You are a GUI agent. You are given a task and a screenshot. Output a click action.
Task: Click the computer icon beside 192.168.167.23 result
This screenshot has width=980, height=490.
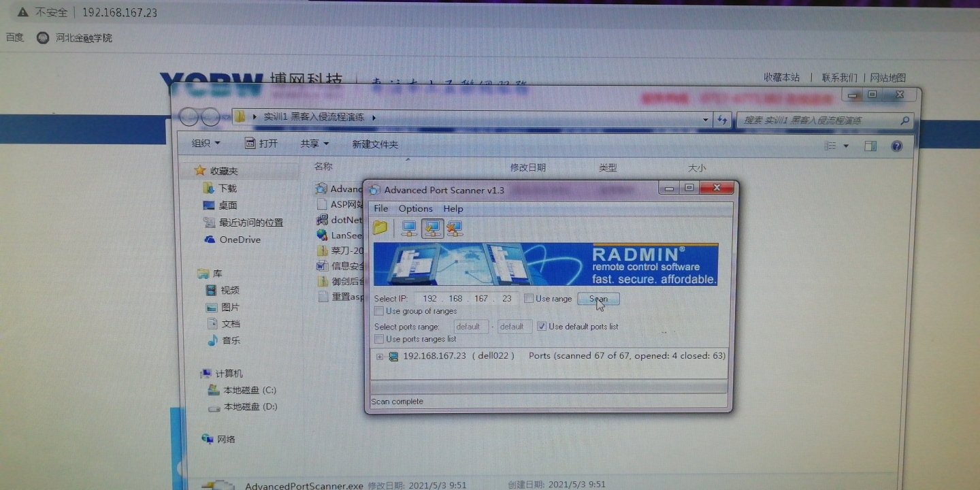[393, 356]
